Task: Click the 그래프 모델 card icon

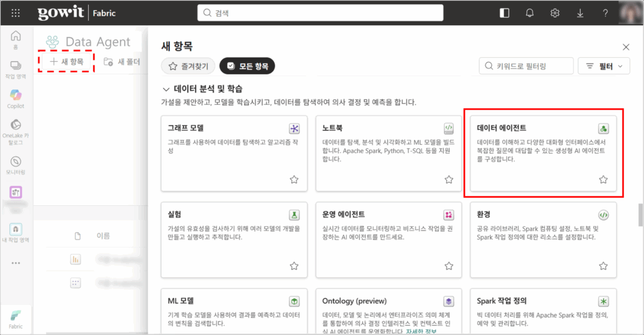Action: [294, 128]
